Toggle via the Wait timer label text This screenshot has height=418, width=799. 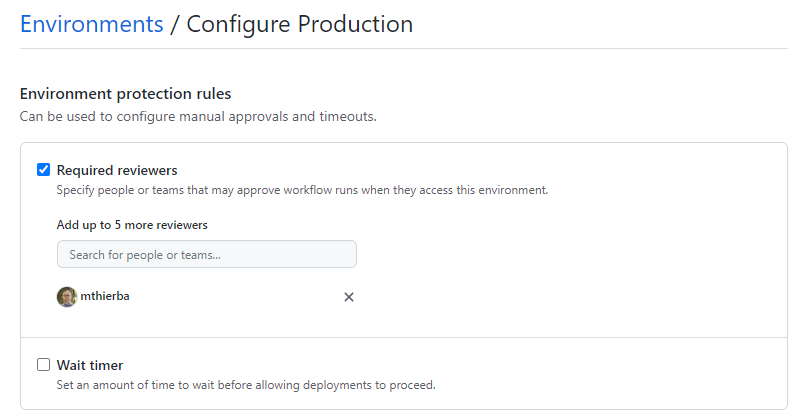click(90, 365)
